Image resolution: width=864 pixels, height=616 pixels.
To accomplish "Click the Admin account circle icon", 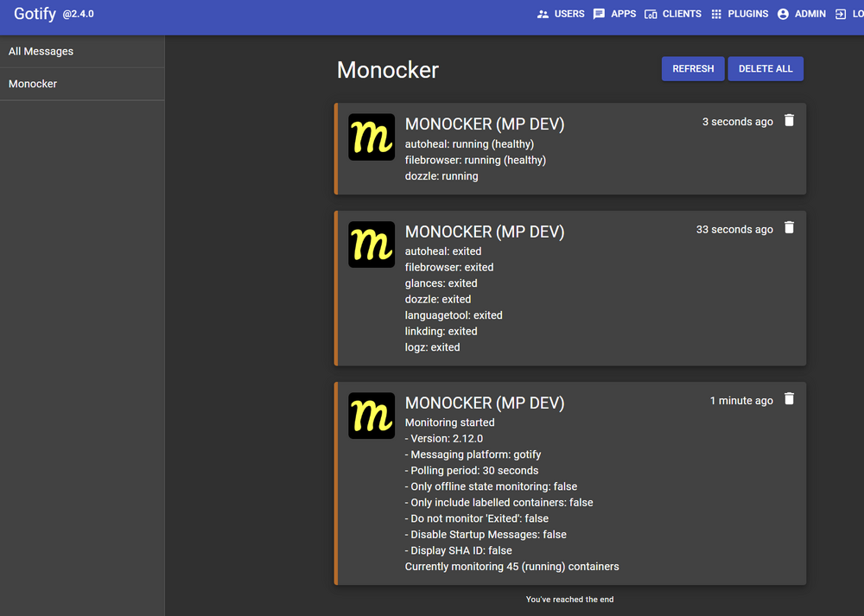I will tap(783, 15).
